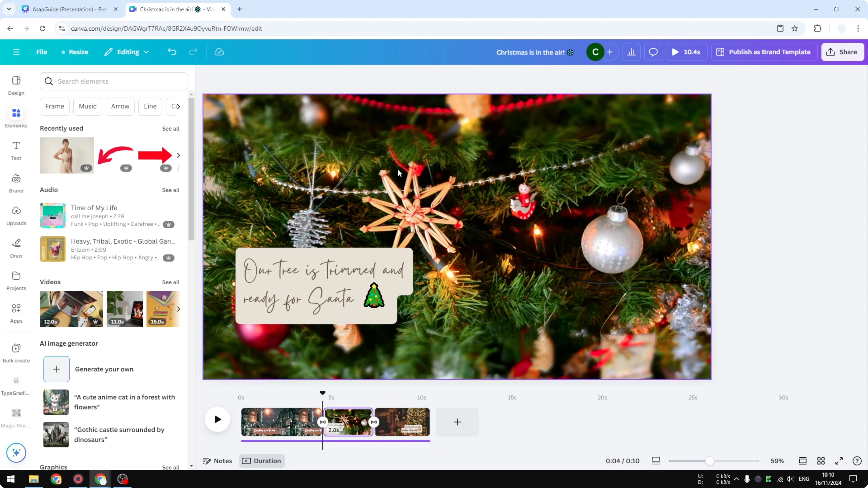Toggle the Notes panel

coord(217,460)
